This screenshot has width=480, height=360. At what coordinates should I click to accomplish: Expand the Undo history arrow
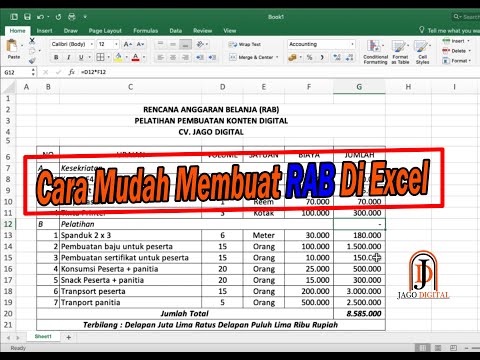(48, 17)
